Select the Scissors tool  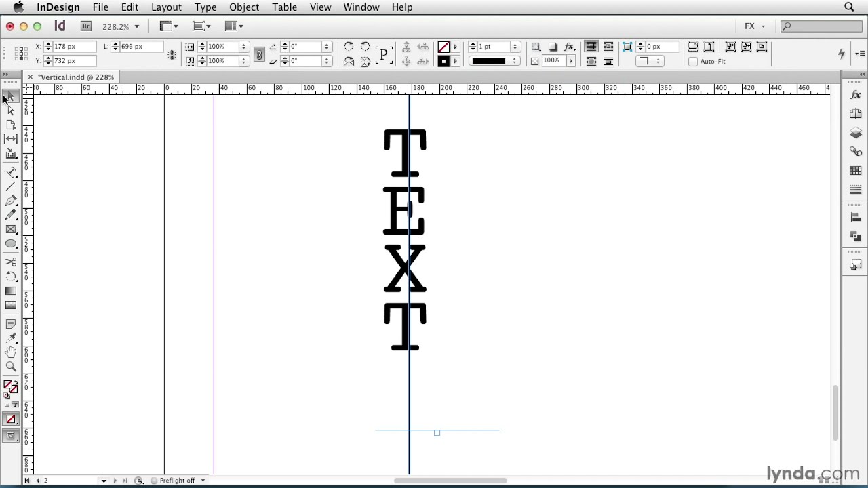click(x=11, y=262)
